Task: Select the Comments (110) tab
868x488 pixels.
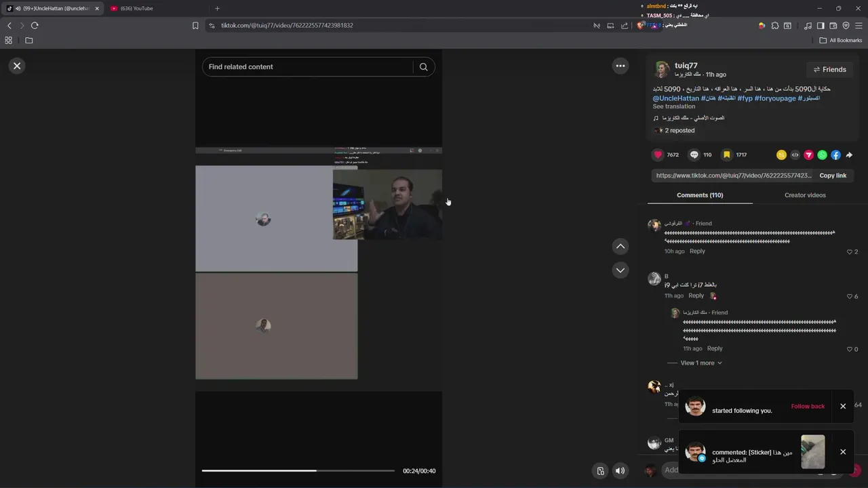Action: [x=700, y=195]
